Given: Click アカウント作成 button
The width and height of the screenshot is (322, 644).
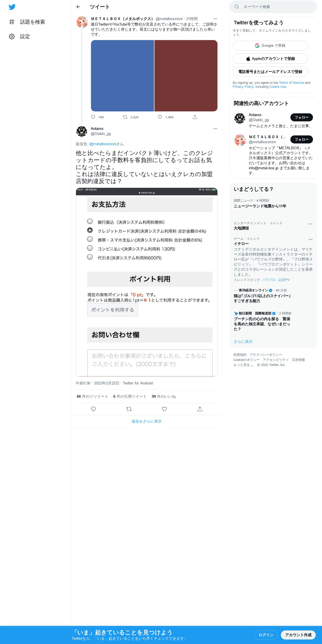Looking at the screenshot, I should pyautogui.click(x=298, y=635).
